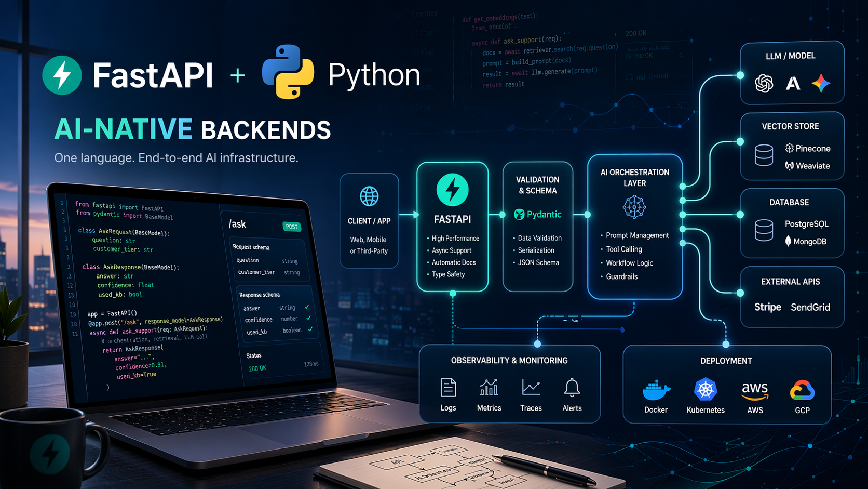
Task: Click the Python snake logo in the title
Action: click(288, 72)
